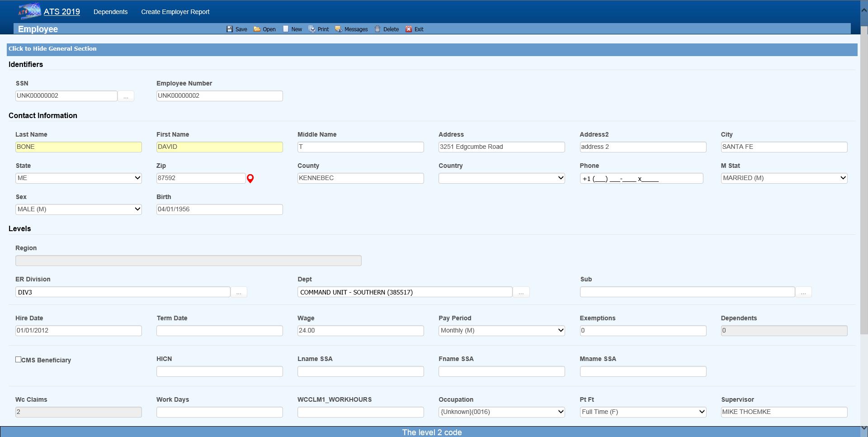Click the Open folder icon

257,29
